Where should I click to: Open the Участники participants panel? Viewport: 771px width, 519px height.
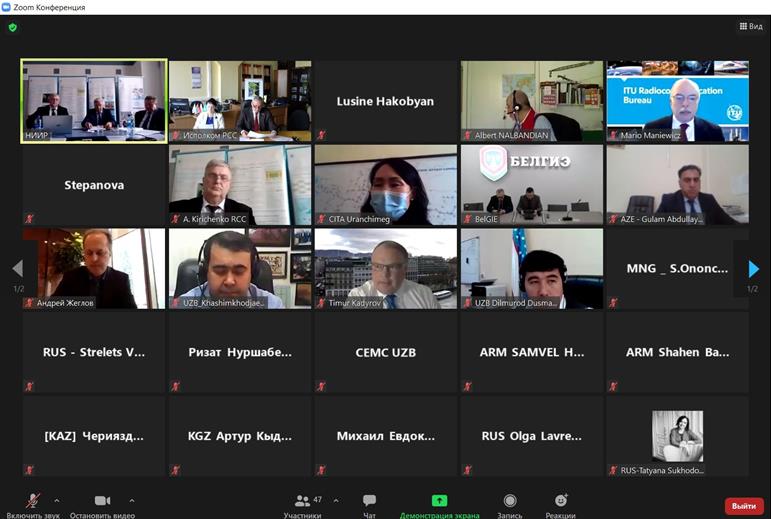click(302, 506)
